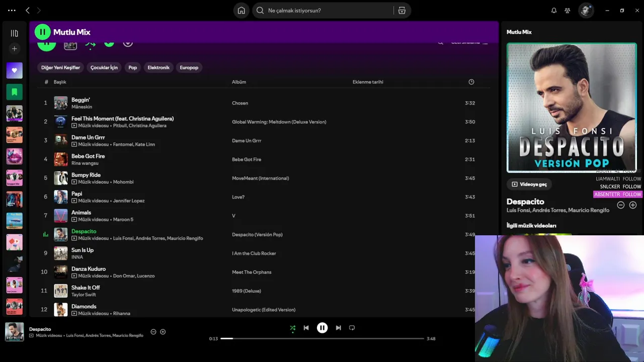Go back with the left arrow

28,11
